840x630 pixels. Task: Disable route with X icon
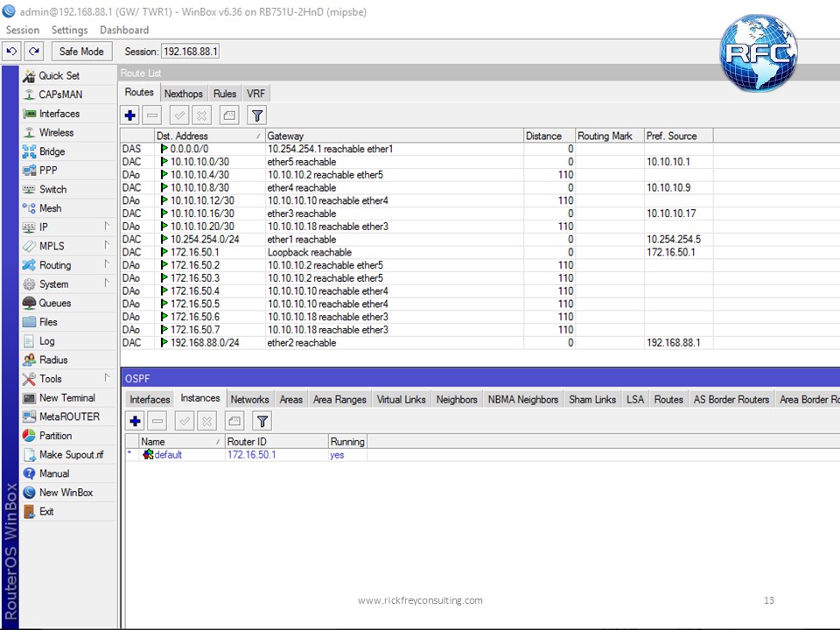[201, 115]
